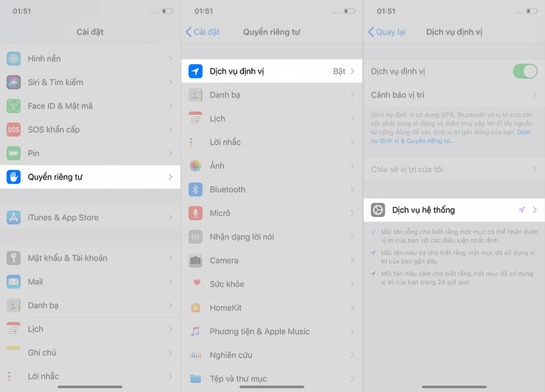Image resolution: width=545 pixels, height=392 pixels.
Task: Expand Cảnh báo vị trí chevron
Action: pyautogui.click(x=534, y=95)
